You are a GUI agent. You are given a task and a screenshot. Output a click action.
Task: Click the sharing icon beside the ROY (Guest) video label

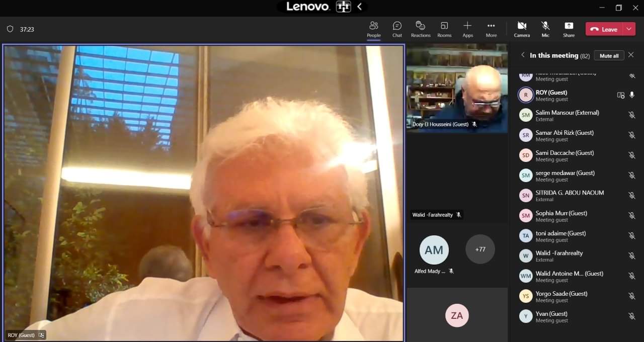(x=41, y=335)
